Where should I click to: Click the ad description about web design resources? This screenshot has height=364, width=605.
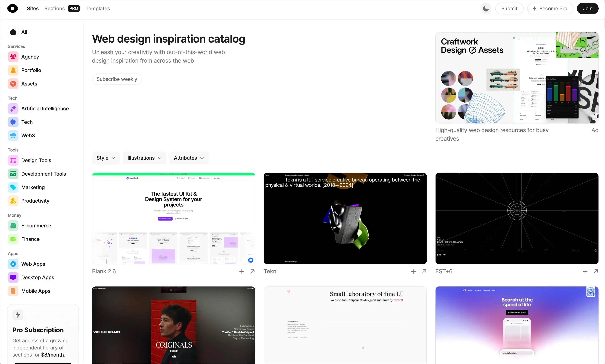click(492, 134)
